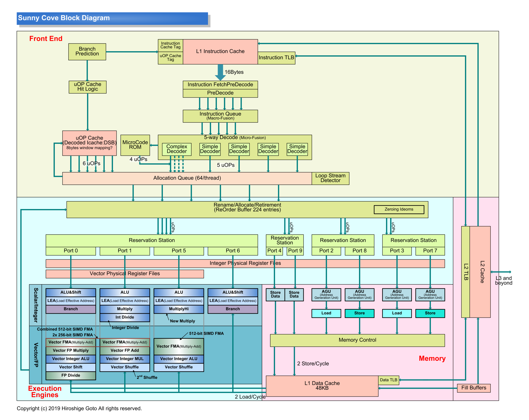The height and width of the screenshot is (420, 529).
Task: Select the Memory Control block
Action: click(357, 340)
